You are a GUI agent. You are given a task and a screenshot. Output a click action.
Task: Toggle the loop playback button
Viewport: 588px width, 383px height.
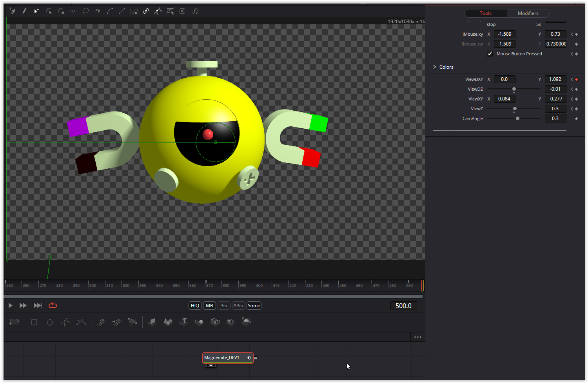click(x=53, y=305)
